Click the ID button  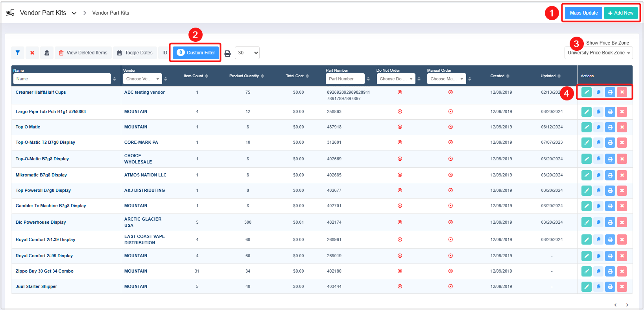click(x=165, y=53)
